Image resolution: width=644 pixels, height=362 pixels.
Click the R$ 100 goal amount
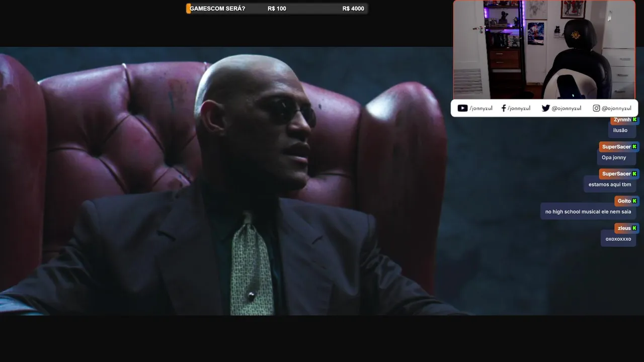tap(277, 9)
